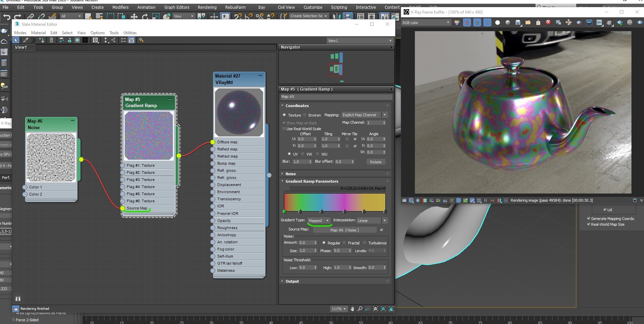Expand the Output rollout
This screenshot has width=644, height=324.
[x=292, y=281]
